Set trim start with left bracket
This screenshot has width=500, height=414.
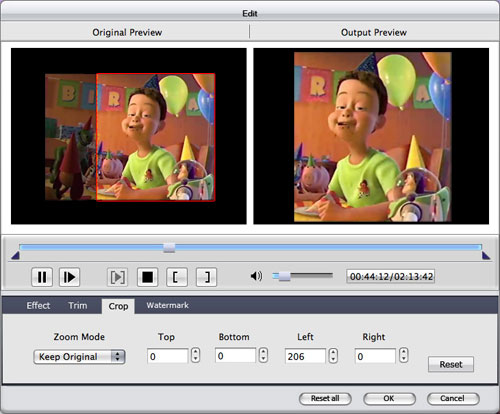[177, 277]
